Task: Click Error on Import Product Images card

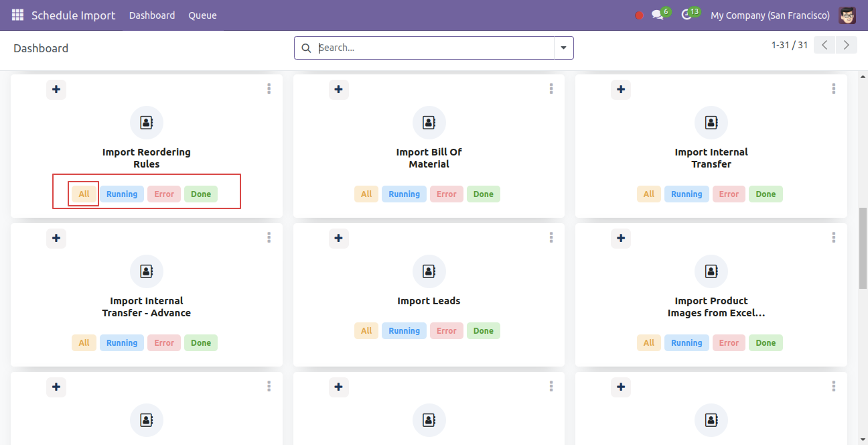Action: click(x=729, y=343)
